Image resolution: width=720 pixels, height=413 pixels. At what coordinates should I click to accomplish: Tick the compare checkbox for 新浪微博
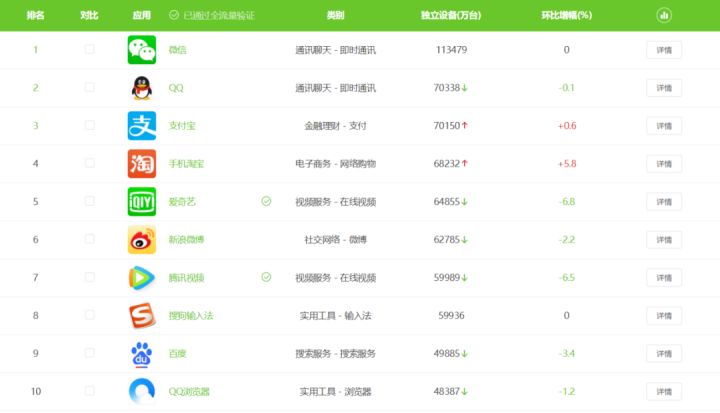tap(90, 239)
